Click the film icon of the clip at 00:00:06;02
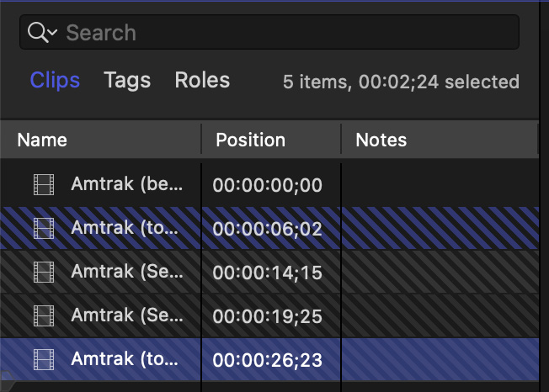 43,227
